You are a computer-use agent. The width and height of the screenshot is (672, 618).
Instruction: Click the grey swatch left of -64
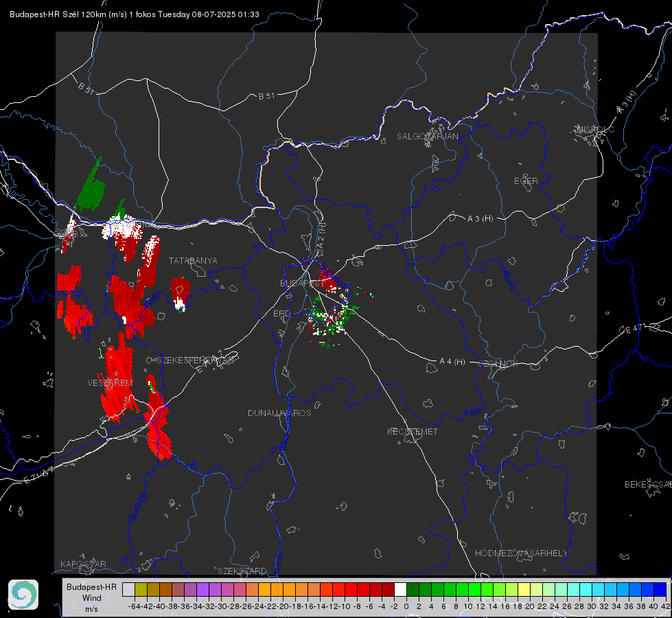click(128, 589)
